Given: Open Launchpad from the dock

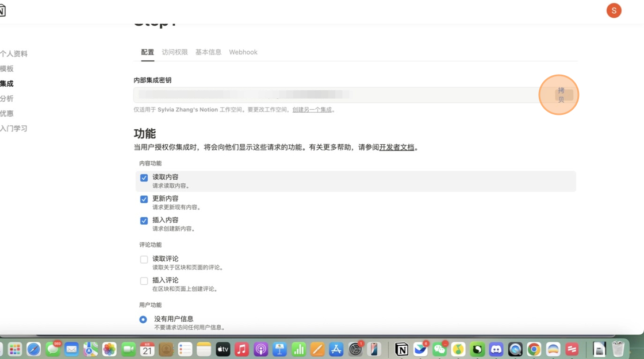Looking at the screenshot, I should [x=15, y=350].
